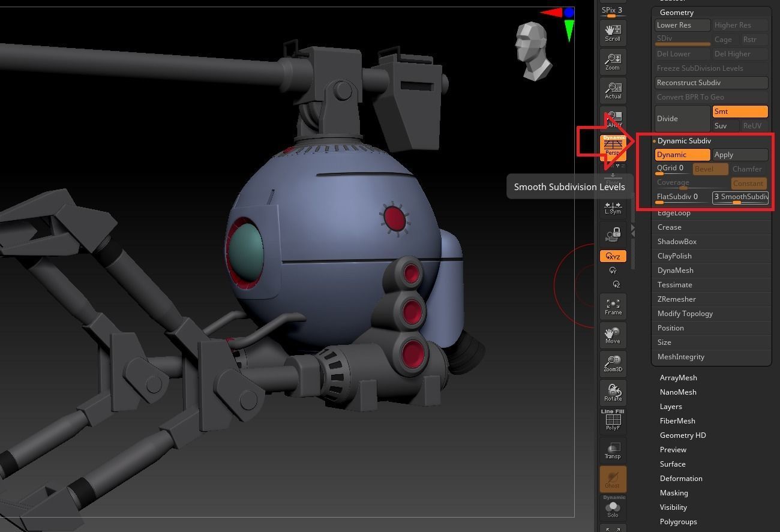The width and height of the screenshot is (780, 532).
Task: Toggle the Suv option
Action: [725, 126]
